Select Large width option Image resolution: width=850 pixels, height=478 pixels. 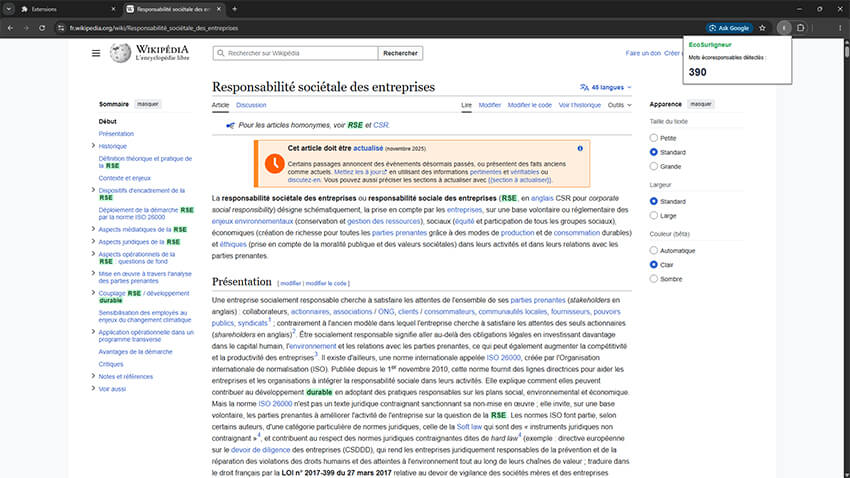(653, 215)
